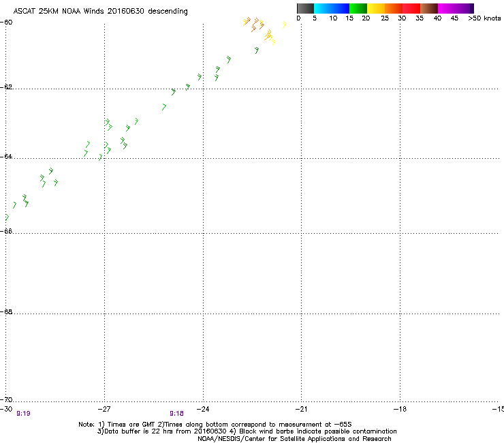Click the '-66' latitude axis label
The width and height of the screenshot is (504, 443).
click(x=6, y=231)
